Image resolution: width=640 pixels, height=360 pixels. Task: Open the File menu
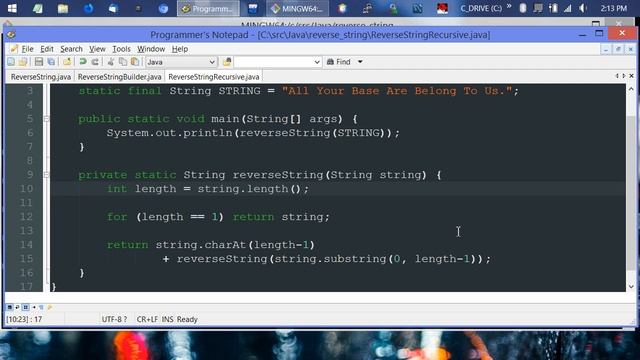(27, 49)
